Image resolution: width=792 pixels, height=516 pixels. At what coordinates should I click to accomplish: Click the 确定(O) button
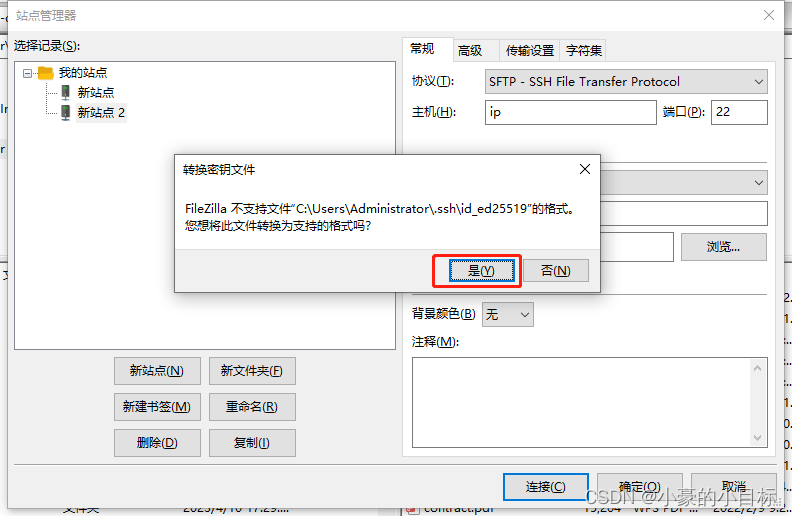coord(640,487)
